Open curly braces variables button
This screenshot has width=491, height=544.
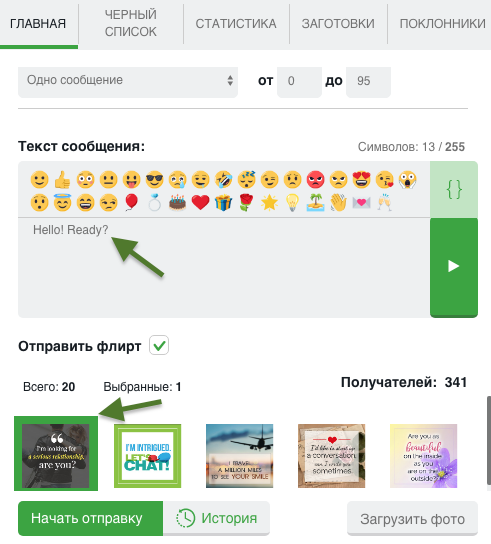click(454, 189)
